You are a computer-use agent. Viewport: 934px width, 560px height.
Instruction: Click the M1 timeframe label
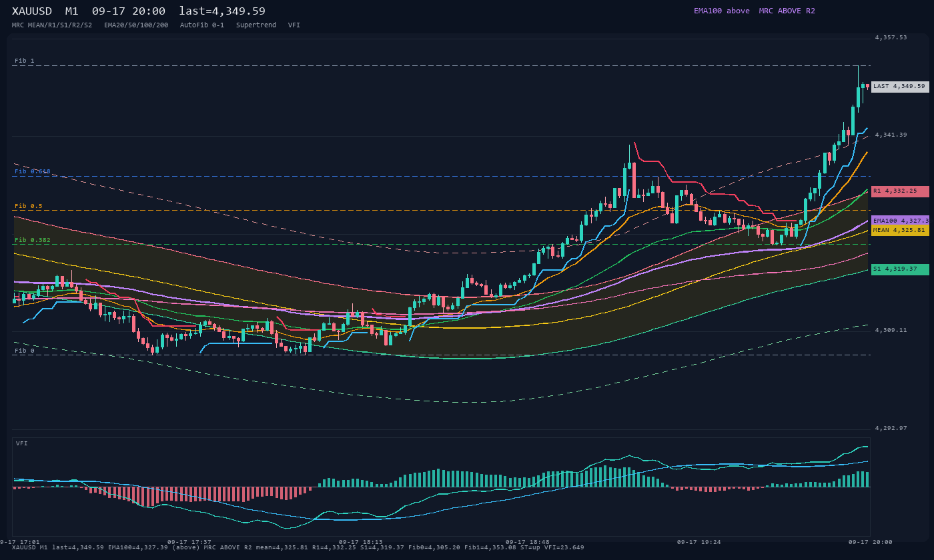point(73,11)
